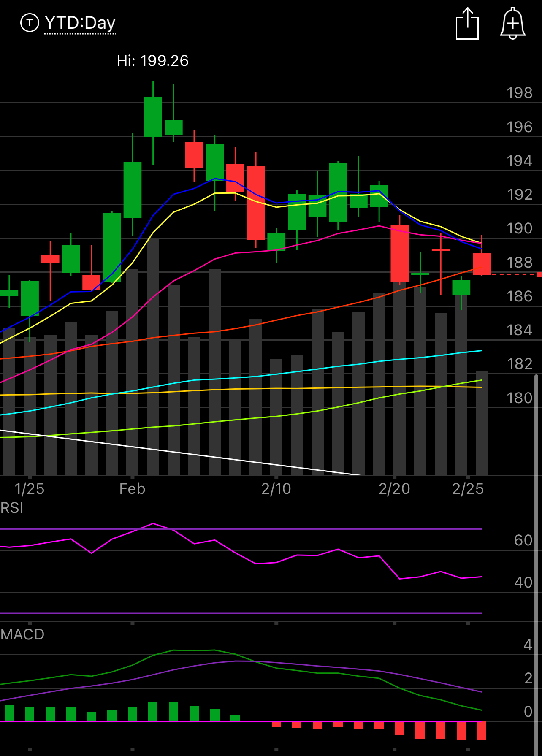Tap the RSI 60 level label
Image resolution: width=542 pixels, height=756 pixels.
tap(523, 540)
